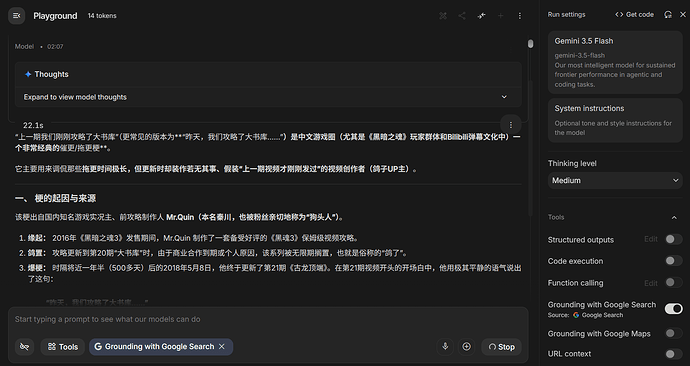Turn off Grounding with Google Search switch
690x366 pixels.
[673, 309]
